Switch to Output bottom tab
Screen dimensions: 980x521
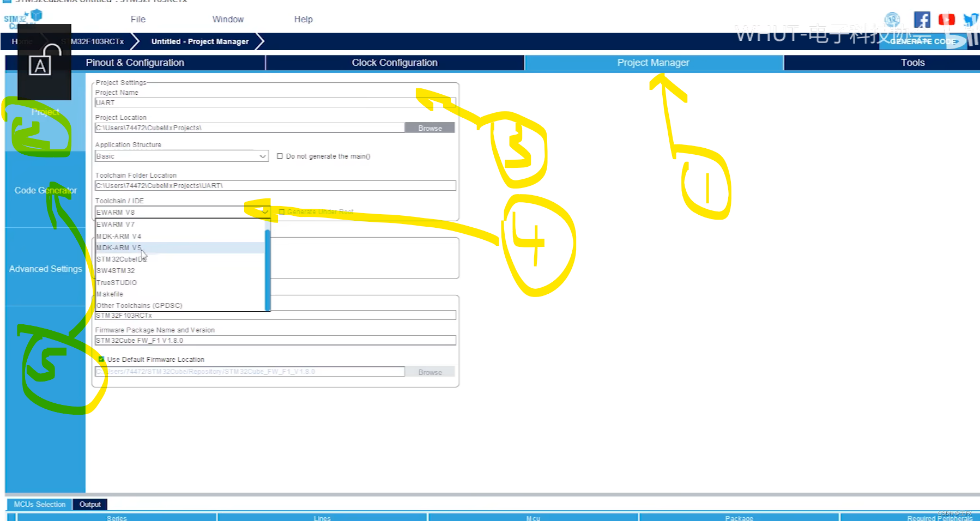90,504
